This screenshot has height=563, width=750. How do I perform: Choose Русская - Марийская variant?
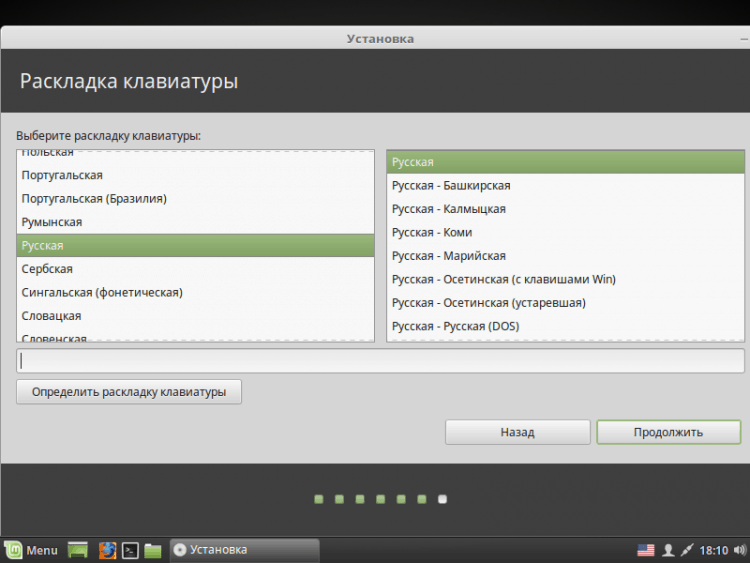(565, 256)
